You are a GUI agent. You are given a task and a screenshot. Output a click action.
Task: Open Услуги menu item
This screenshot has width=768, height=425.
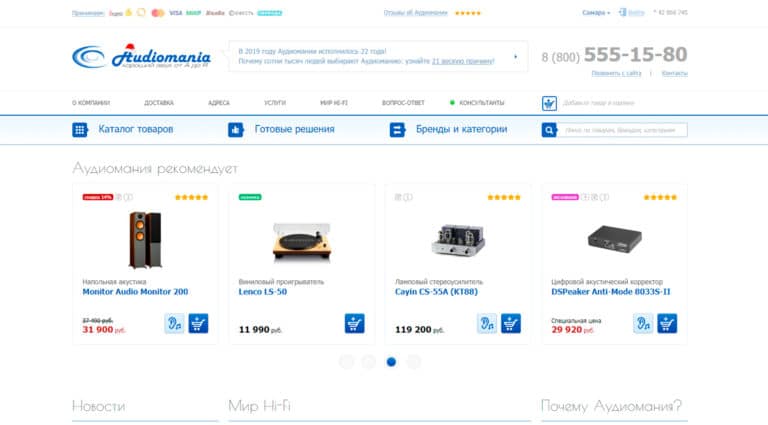[x=275, y=103]
